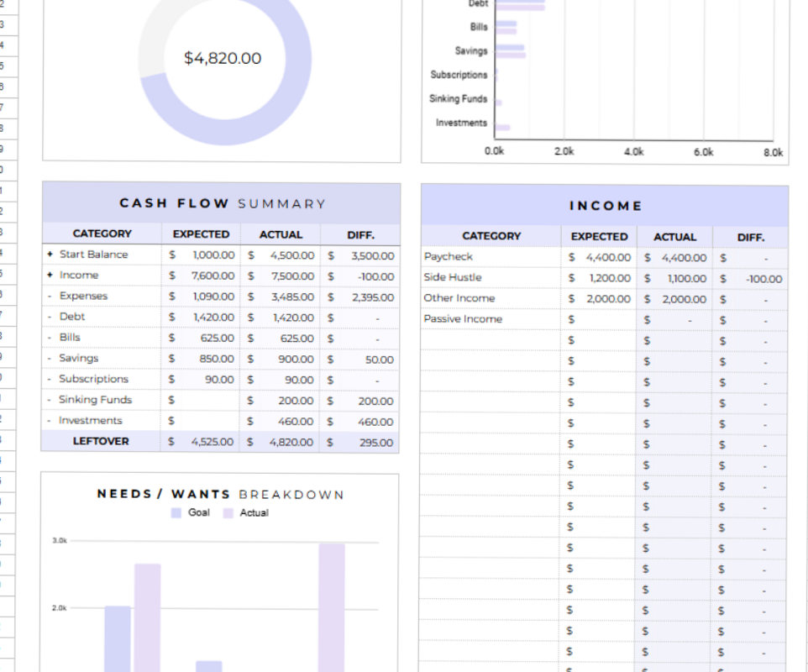Click the INCOME table title
808x672 pixels.
[x=606, y=206]
